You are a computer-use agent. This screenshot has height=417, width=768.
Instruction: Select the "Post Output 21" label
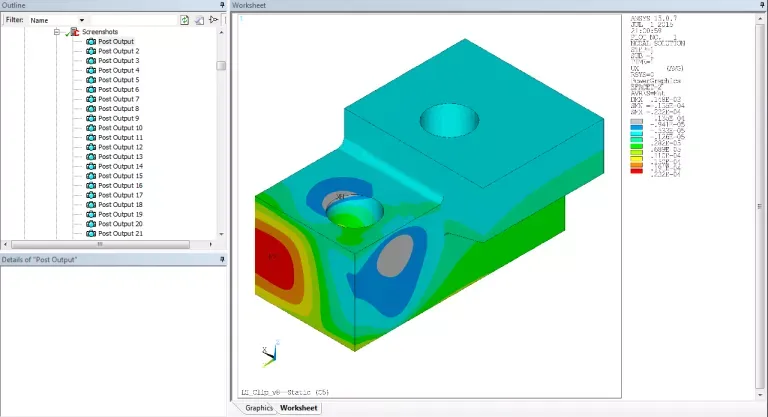(x=120, y=234)
